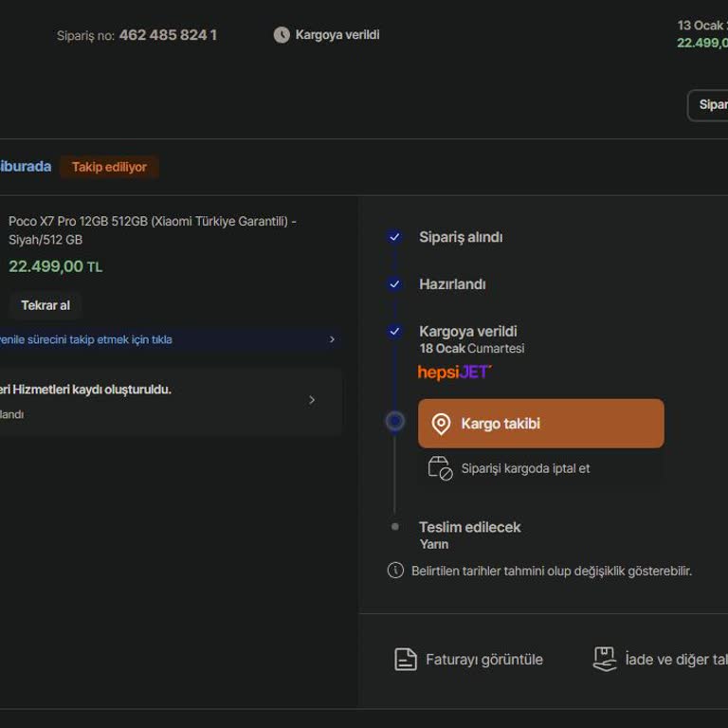Open the seller link ending in iburada
Screen dimensions: 728x728
(x=26, y=166)
